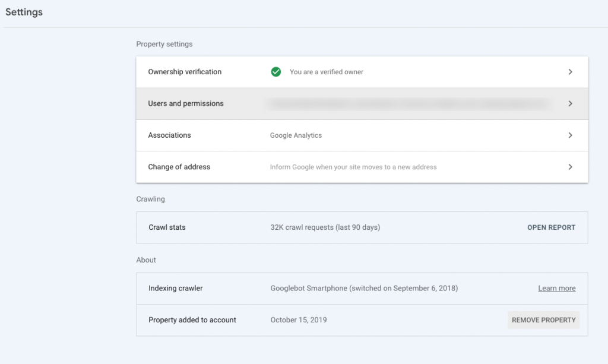Click the Googlebot Smartphone description text

(364, 288)
